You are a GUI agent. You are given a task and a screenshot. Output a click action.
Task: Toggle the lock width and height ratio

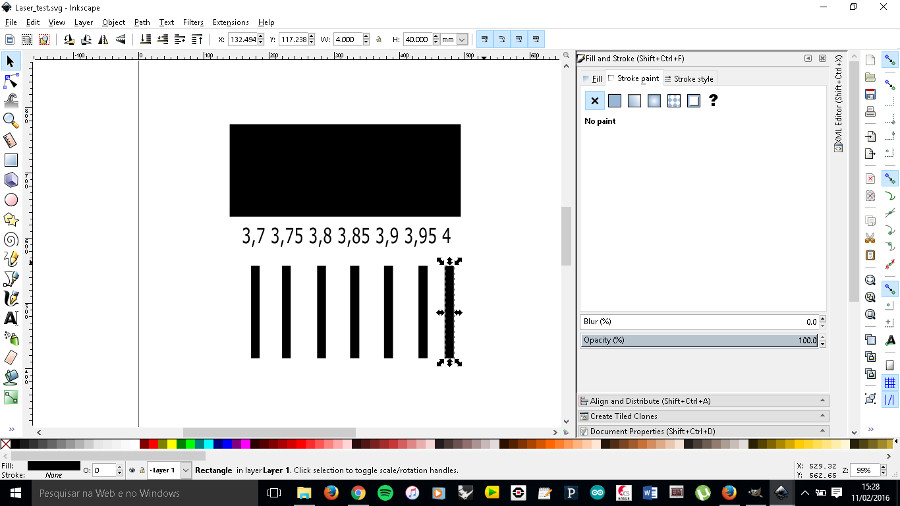coord(379,40)
